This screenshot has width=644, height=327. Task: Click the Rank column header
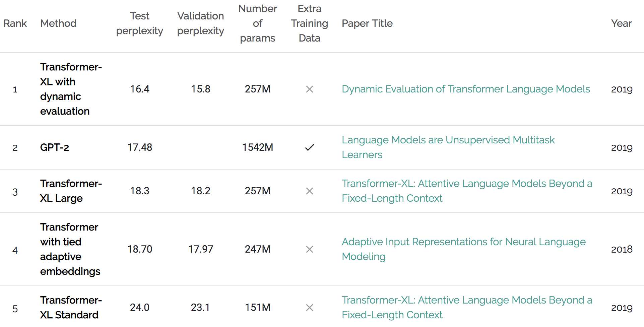[x=15, y=23]
